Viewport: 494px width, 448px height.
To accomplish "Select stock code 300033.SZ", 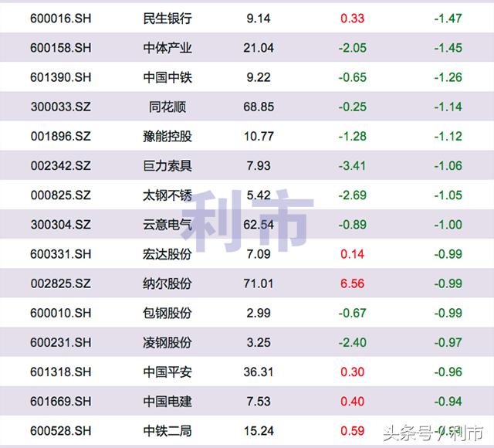I will click(x=61, y=107).
